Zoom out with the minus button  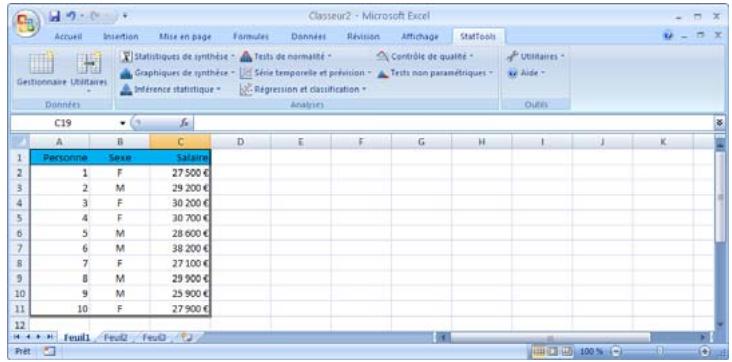(x=617, y=350)
